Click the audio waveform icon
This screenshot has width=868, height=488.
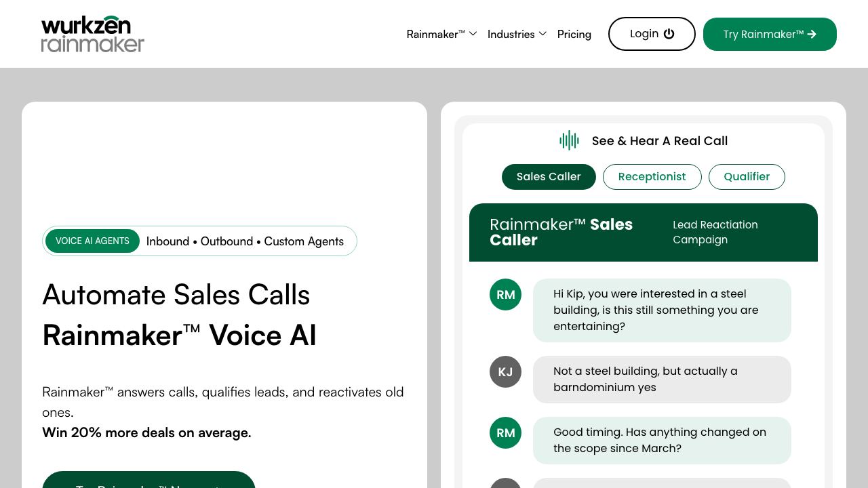tap(569, 140)
